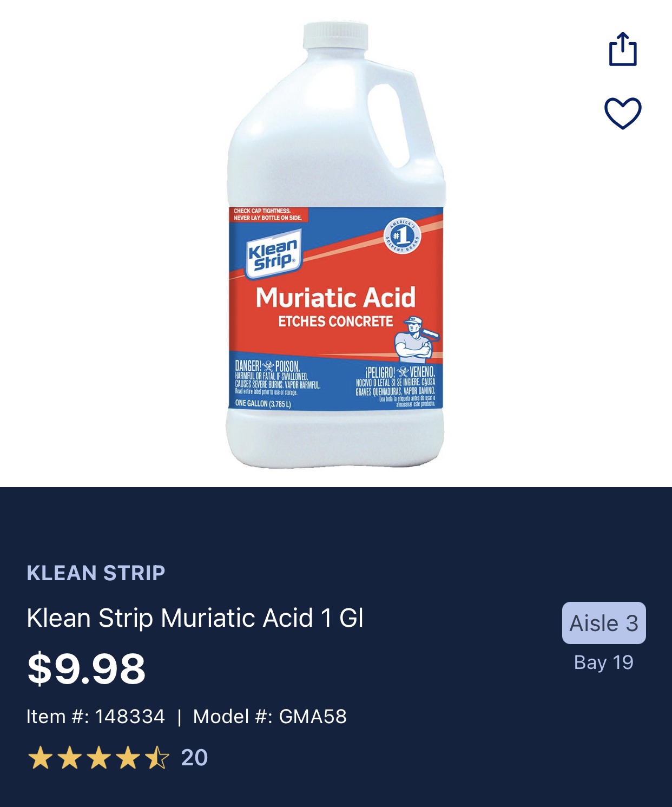Tap the Bay 19 label
The height and width of the screenshot is (807, 672).
[604, 662]
